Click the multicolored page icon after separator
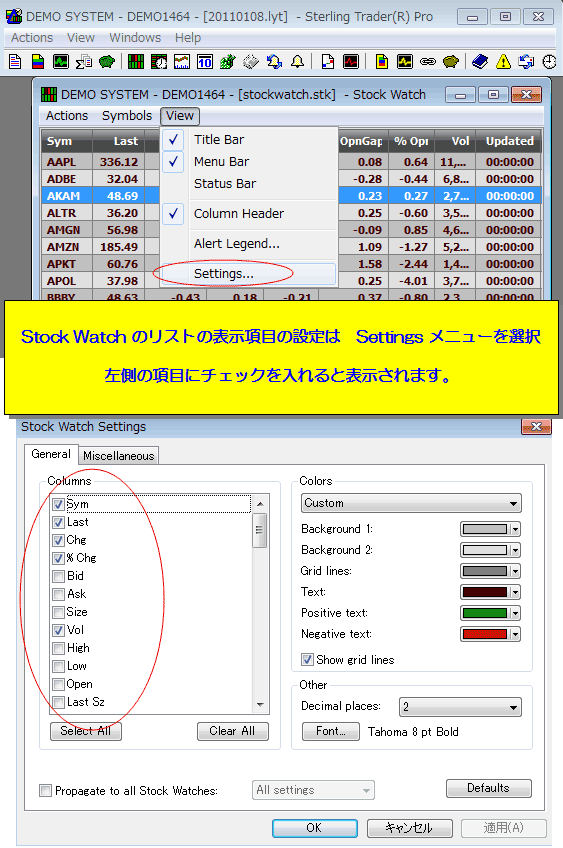Image resolution: width=563 pixels, height=848 pixels. click(382, 62)
